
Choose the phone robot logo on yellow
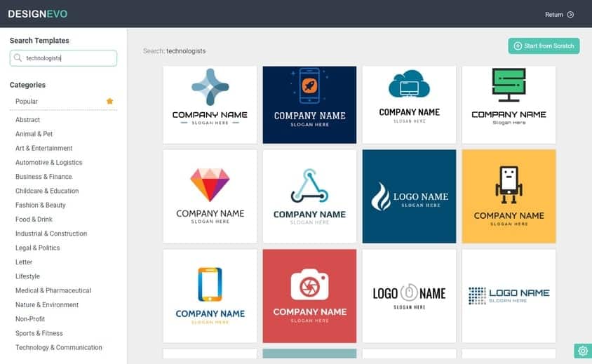point(509,196)
